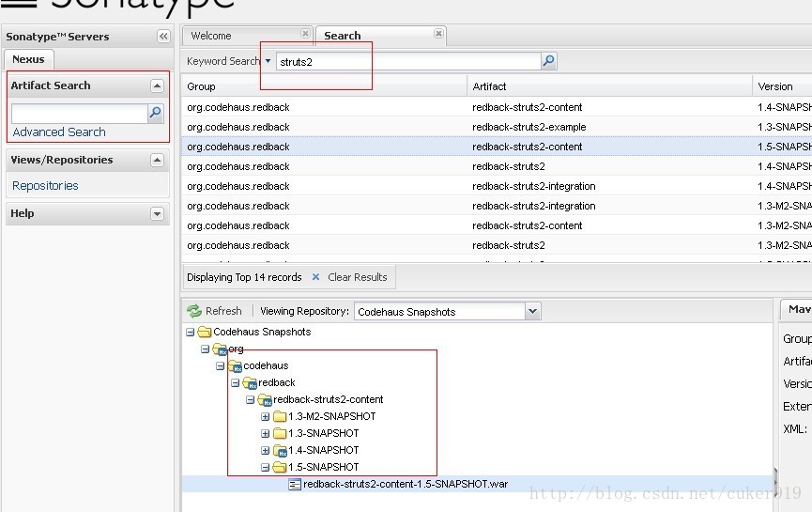This screenshot has width=812, height=512.
Task: Expand the 1.3-M2-SNAPSHOT tree node
Action: pos(265,417)
